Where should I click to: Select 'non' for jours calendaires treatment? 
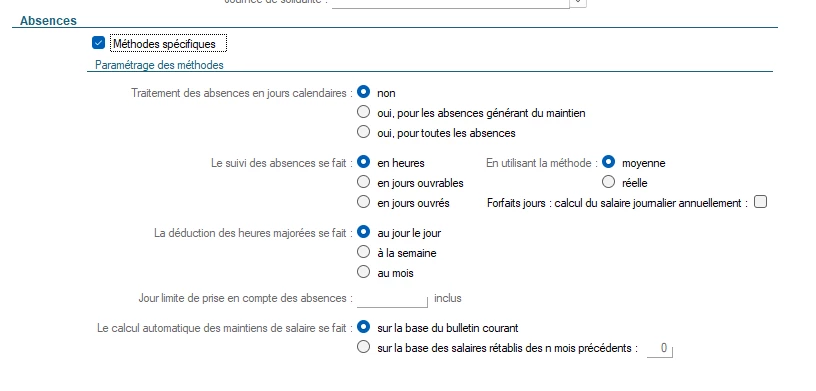click(x=363, y=92)
